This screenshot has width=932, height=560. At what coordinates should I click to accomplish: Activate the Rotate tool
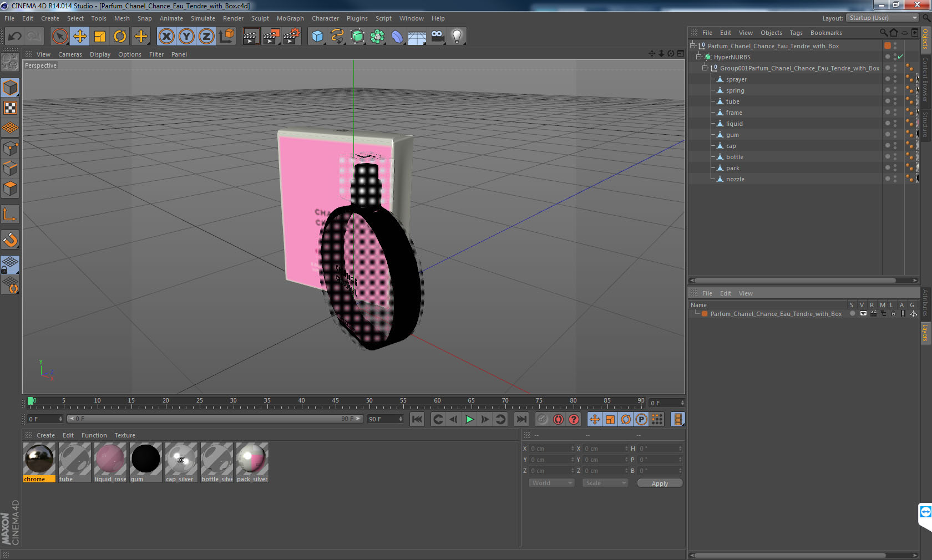coord(120,37)
